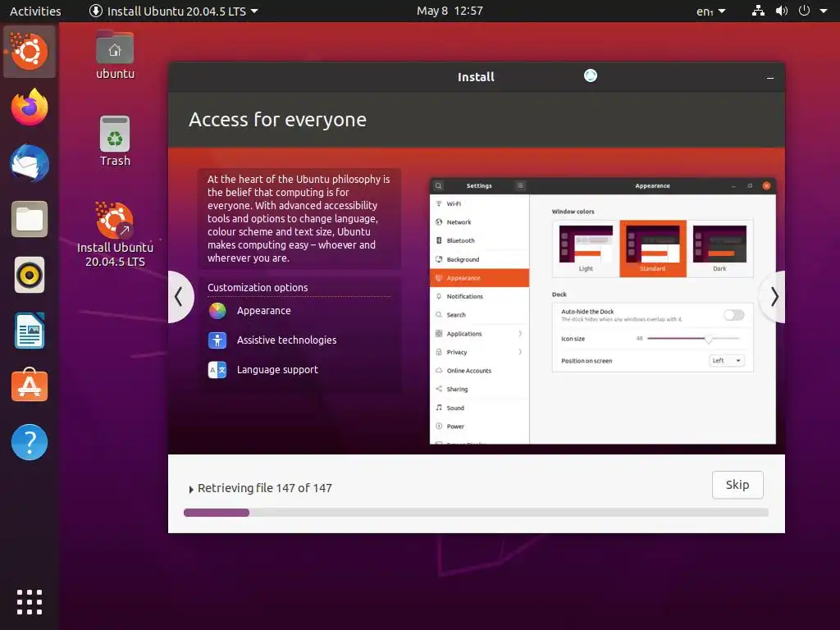The image size is (840, 630).
Task: Click the spinner icon in Install title bar
Action: point(591,76)
